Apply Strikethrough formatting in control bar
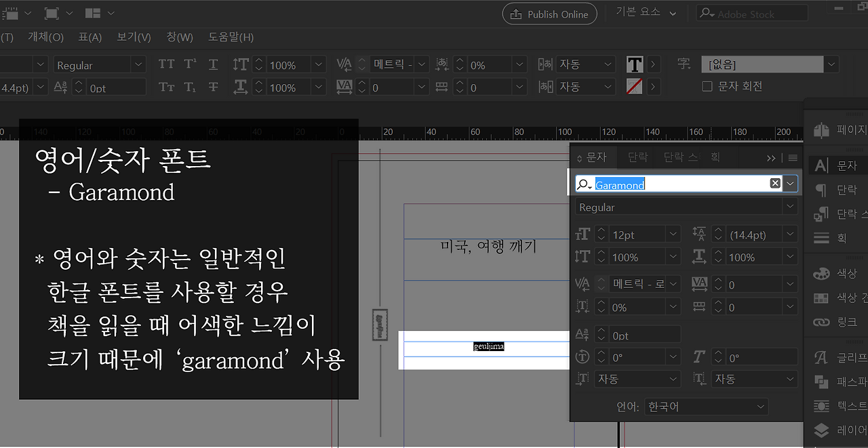 click(x=213, y=87)
